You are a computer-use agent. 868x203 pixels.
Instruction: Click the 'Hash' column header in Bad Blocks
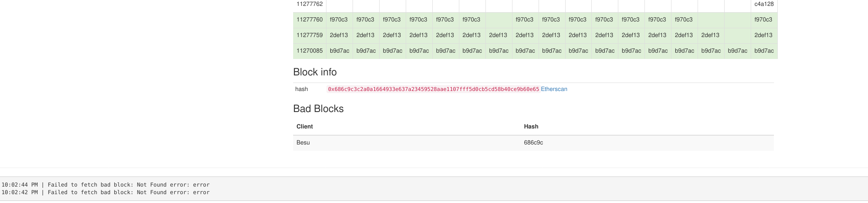pyautogui.click(x=531, y=127)
